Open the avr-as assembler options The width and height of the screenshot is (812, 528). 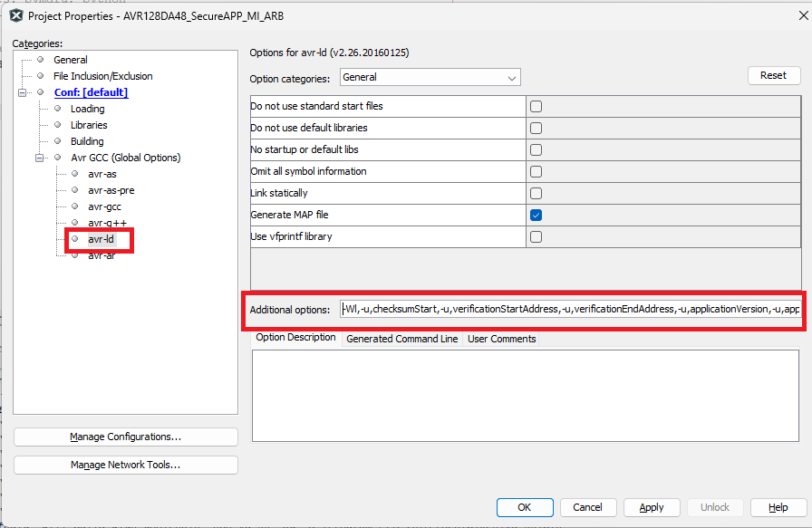point(101,174)
